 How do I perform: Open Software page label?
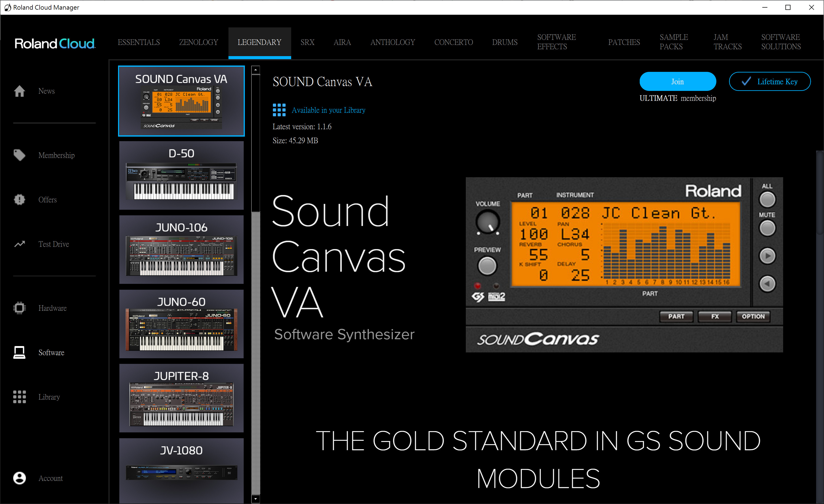[51, 352]
